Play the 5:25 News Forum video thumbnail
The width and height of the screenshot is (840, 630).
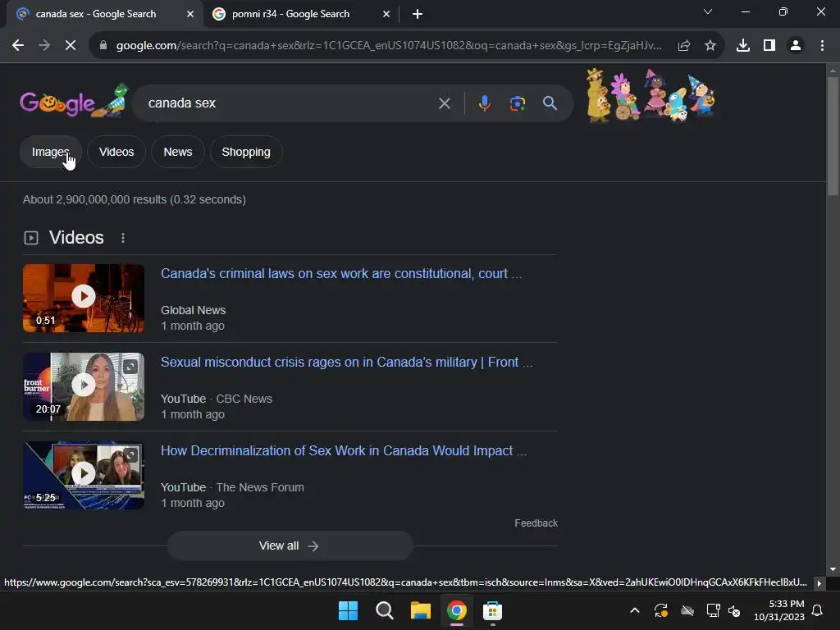coord(84,475)
